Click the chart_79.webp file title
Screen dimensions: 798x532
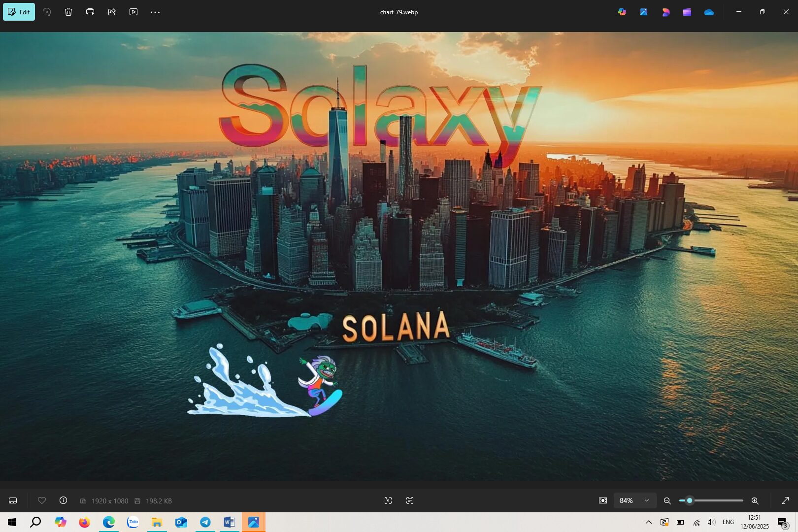[x=399, y=12]
